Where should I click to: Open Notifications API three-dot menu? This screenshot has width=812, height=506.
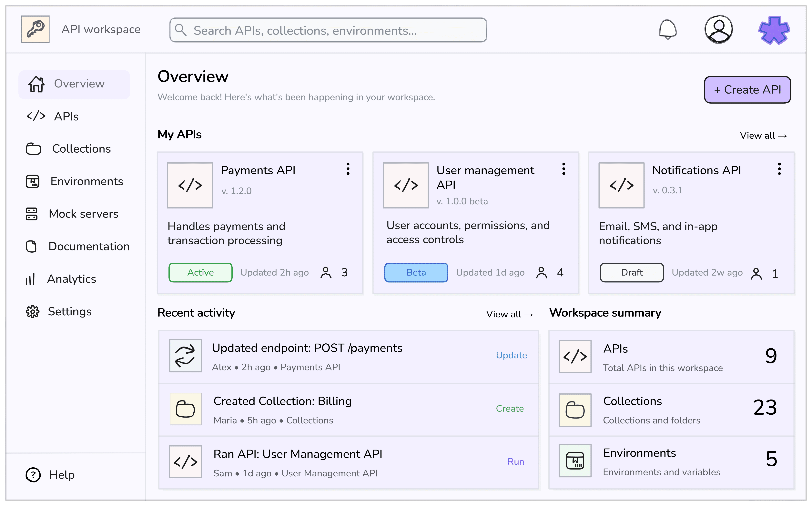coord(779,169)
